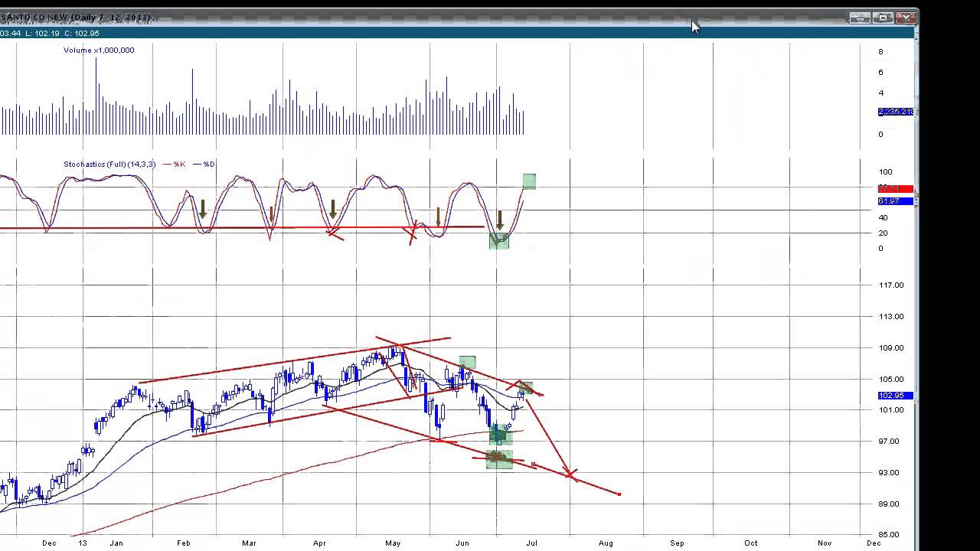
Task: Click the 40 level on stochastics axis
Action: pos(884,218)
